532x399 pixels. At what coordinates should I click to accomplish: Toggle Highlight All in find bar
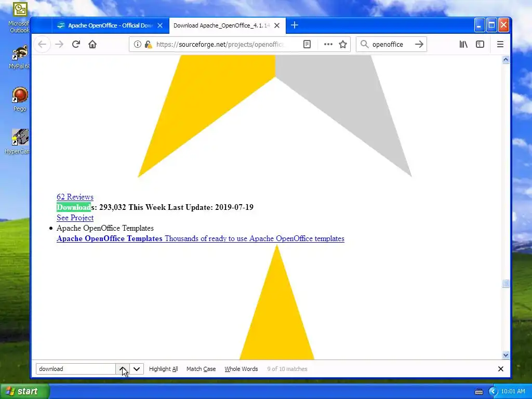163,369
